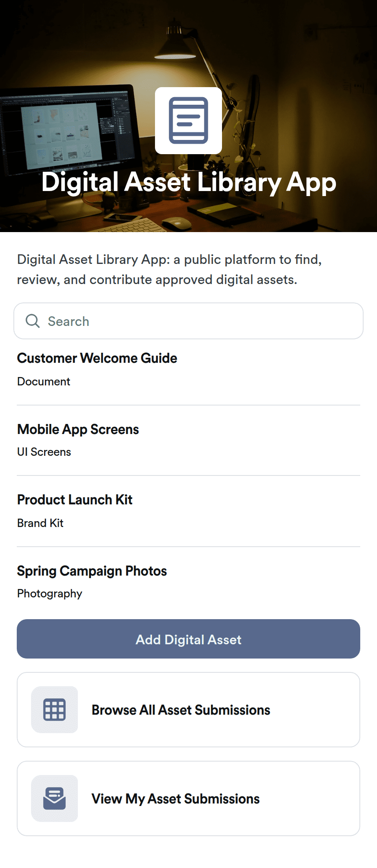377x868 pixels.
Task: Open the Product Launch Kit entry
Action: click(188, 511)
